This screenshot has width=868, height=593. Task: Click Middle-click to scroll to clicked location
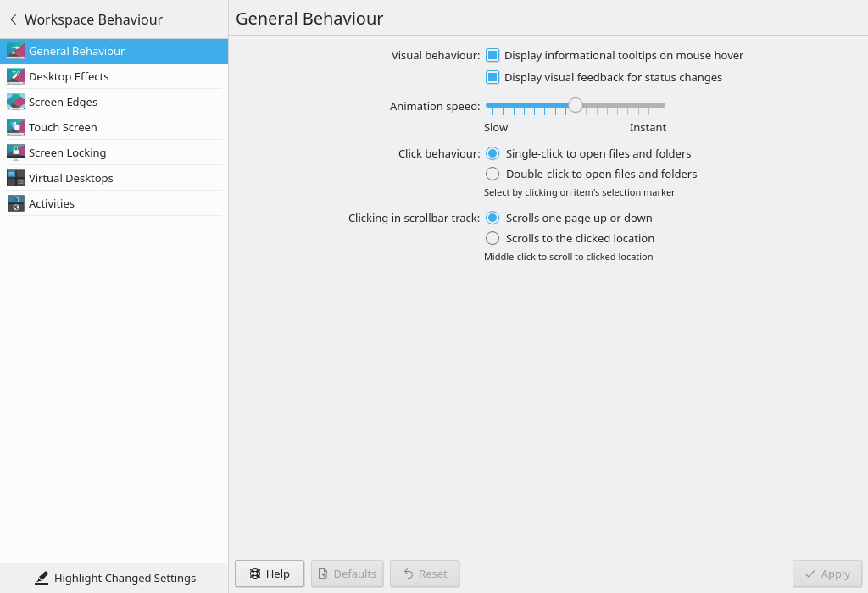pyautogui.click(x=569, y=257)
